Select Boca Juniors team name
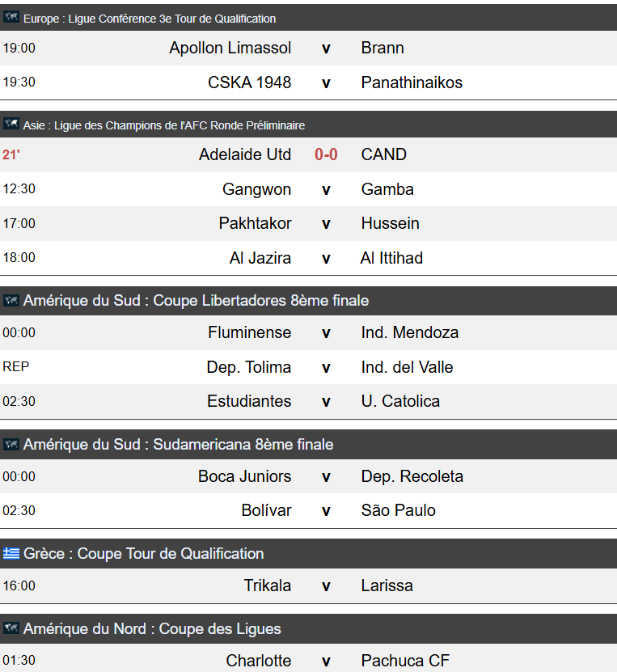Screen dimensions: 617x672 tap(245, 476)
